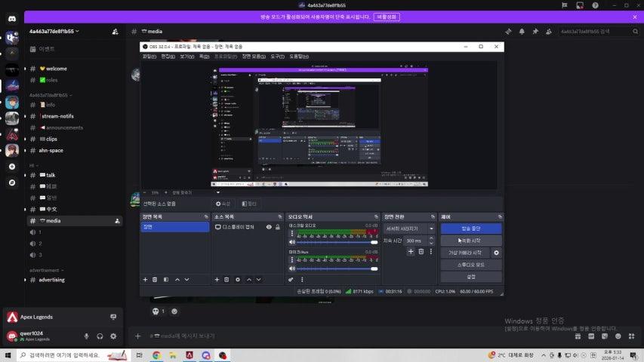
Task: Open the OBS File menu
Action: 149,56
